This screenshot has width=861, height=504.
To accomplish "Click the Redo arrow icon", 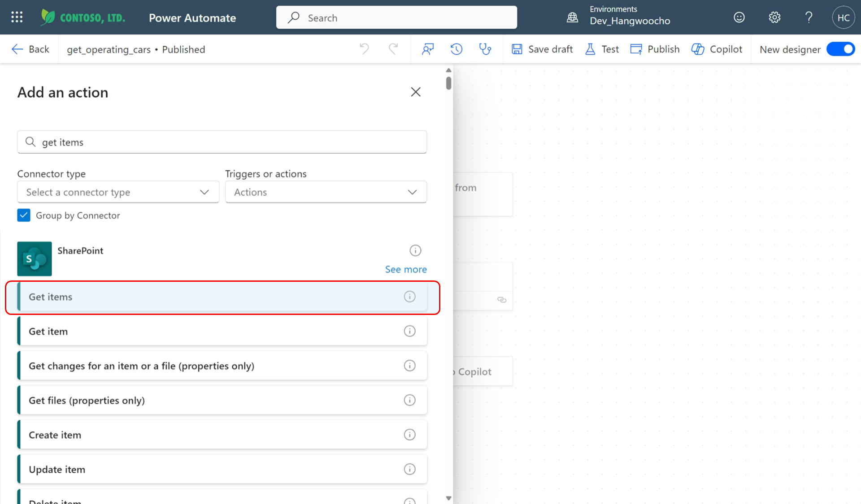I will (x=393, y=49).
